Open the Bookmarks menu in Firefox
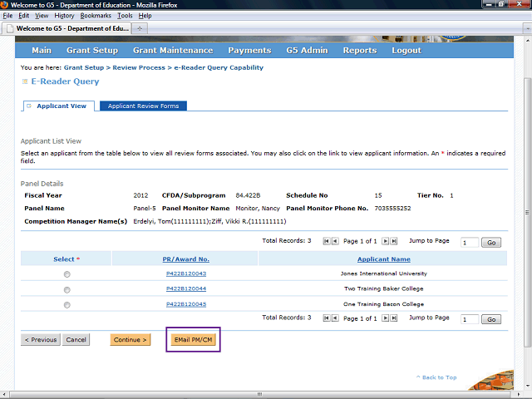 (95, 16)
